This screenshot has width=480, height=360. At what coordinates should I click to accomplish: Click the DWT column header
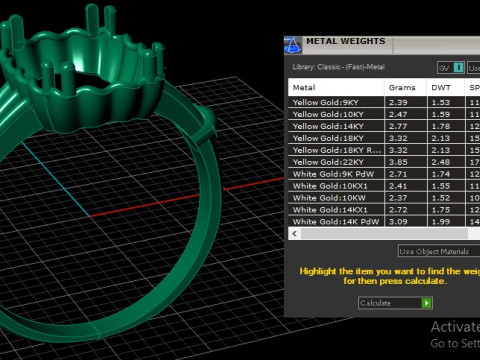[x=446, y=88]
